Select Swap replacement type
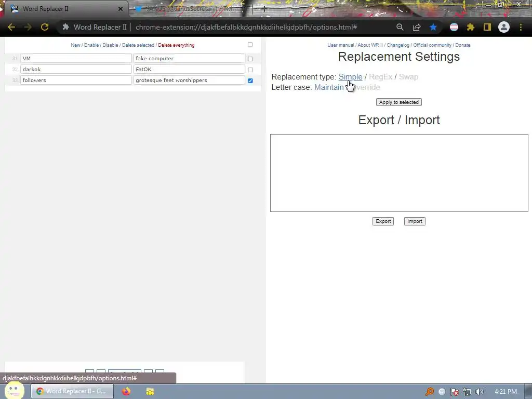 click(408, 77)
